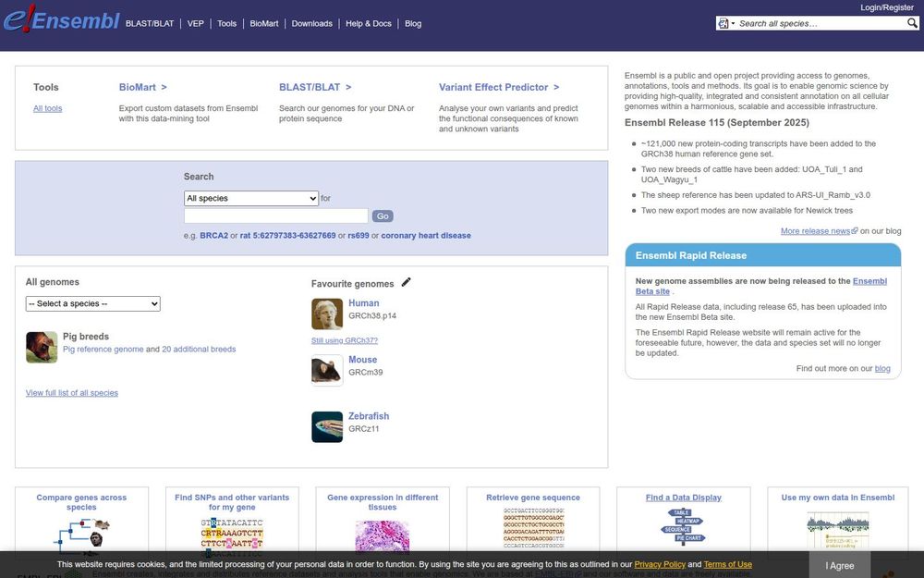Open the BLAST/BLAT menu item in header
The width and height of the screenshot is (924, 578).
click(x=150, y=24)
